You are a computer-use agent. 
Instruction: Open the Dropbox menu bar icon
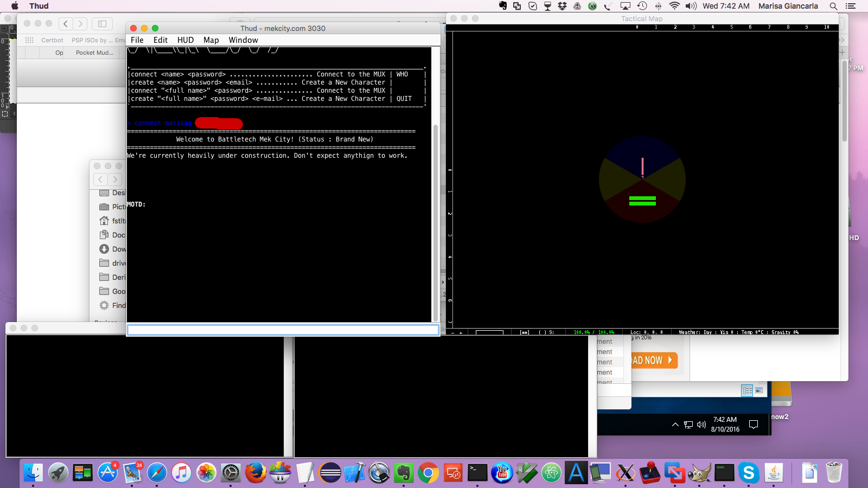click(x=562, y=6)
